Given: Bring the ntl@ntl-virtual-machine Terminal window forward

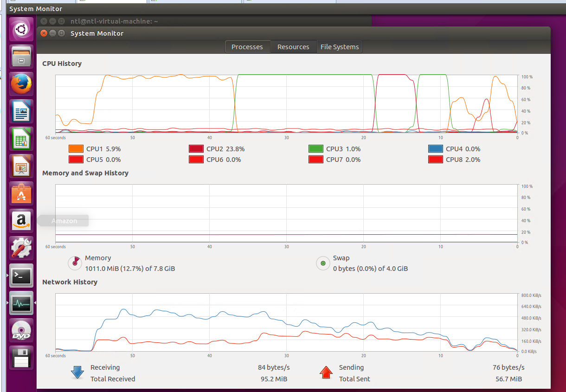Looking at the screenshot, I should [114, 21].
